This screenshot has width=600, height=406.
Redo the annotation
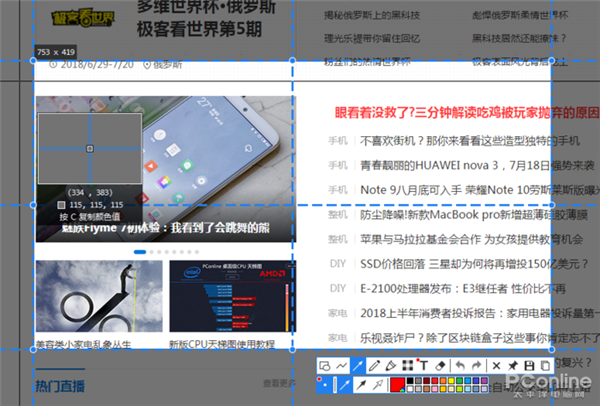tap(476, 366)
